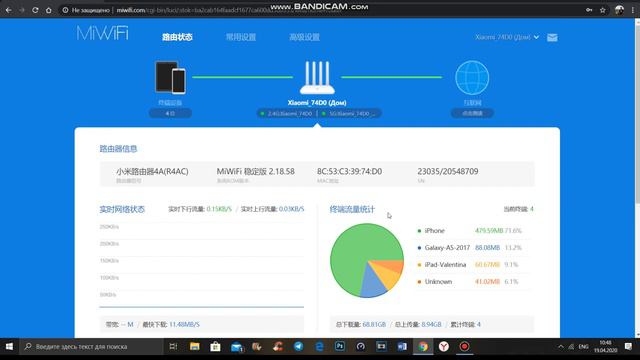The width and height of the screenshot is (640, 360).
Task: Open File Explorer from taskbar
Action: [195, 347]
